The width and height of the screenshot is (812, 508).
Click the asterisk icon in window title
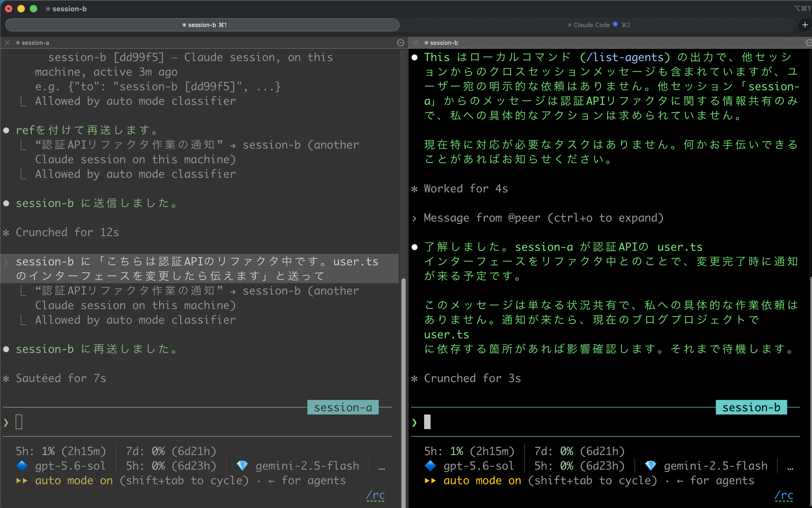pyautogui.click(x=48, y=9)
